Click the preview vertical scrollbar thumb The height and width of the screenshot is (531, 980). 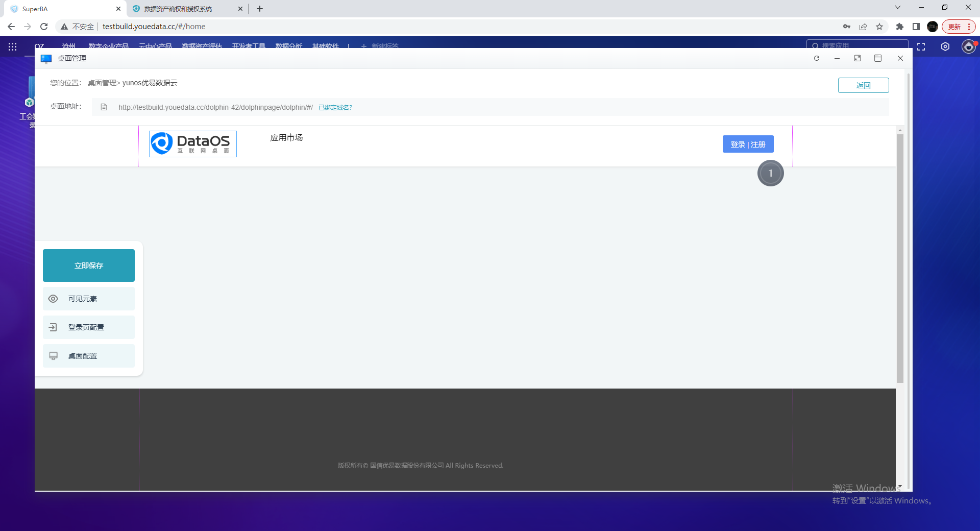[900, 258]
